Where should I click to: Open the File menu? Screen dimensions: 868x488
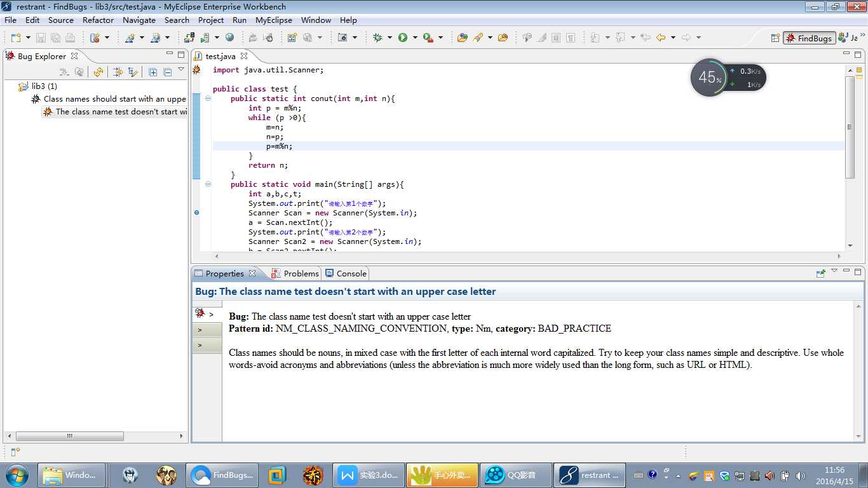[x=10, y=20]
